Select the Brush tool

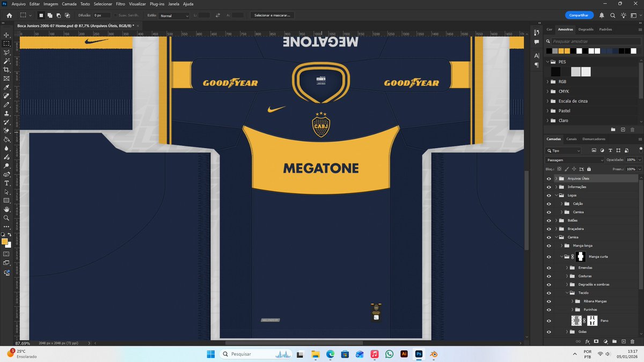tap(6, 105)
